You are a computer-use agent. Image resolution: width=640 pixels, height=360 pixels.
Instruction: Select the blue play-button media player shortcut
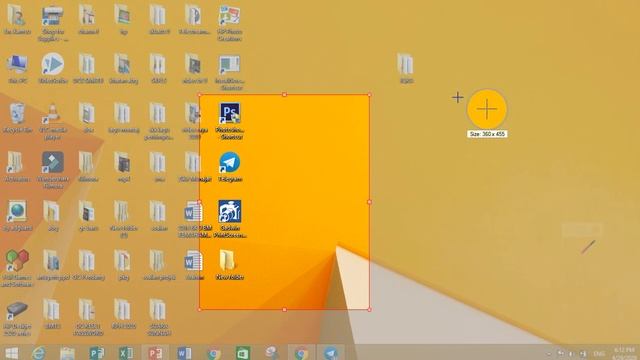(x=53, y=64)
